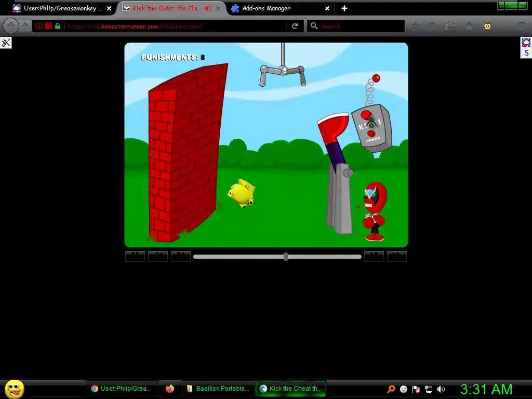Click the Firefox icon in taskbar

(170, 389)
